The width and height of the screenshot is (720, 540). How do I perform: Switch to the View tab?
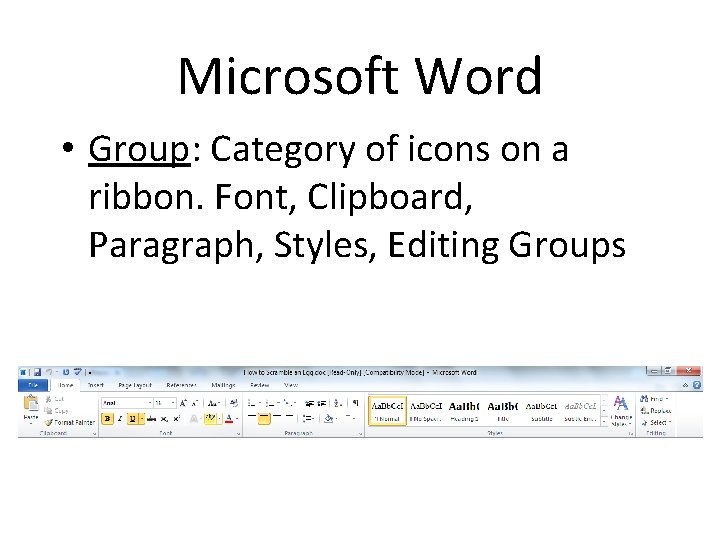coord(291,385)
